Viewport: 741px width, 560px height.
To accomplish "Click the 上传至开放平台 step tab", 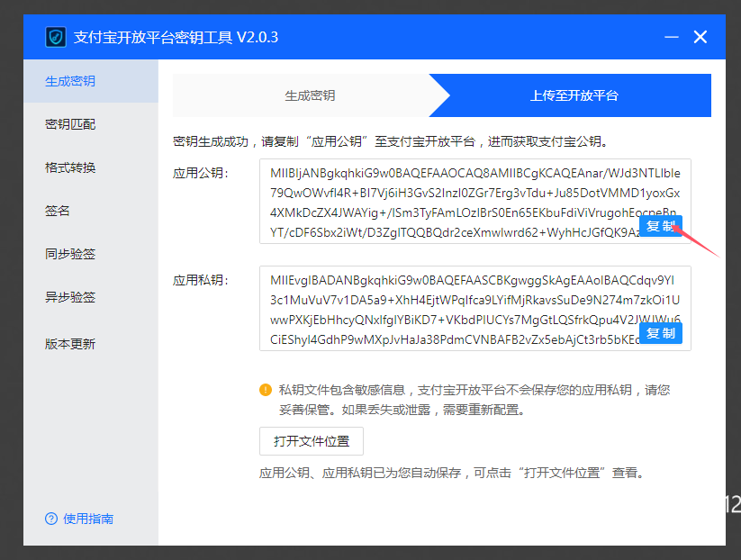I will [x=574, y=95].
